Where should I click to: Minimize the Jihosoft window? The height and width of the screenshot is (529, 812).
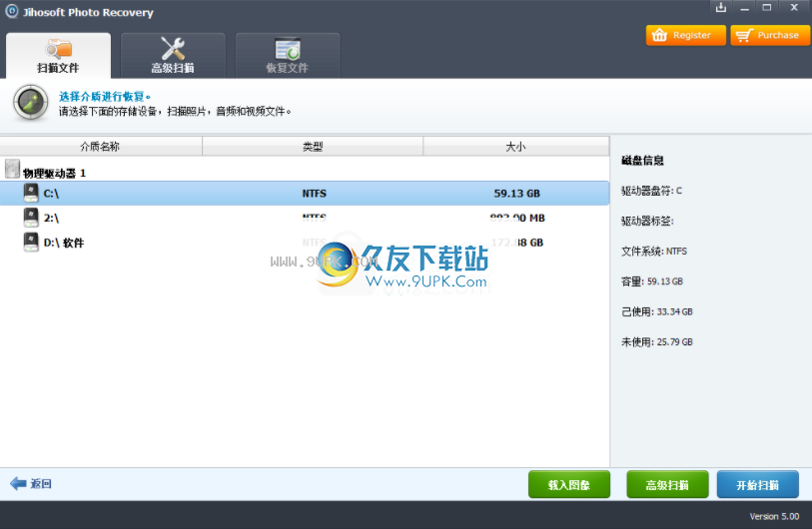coord(744,7)
